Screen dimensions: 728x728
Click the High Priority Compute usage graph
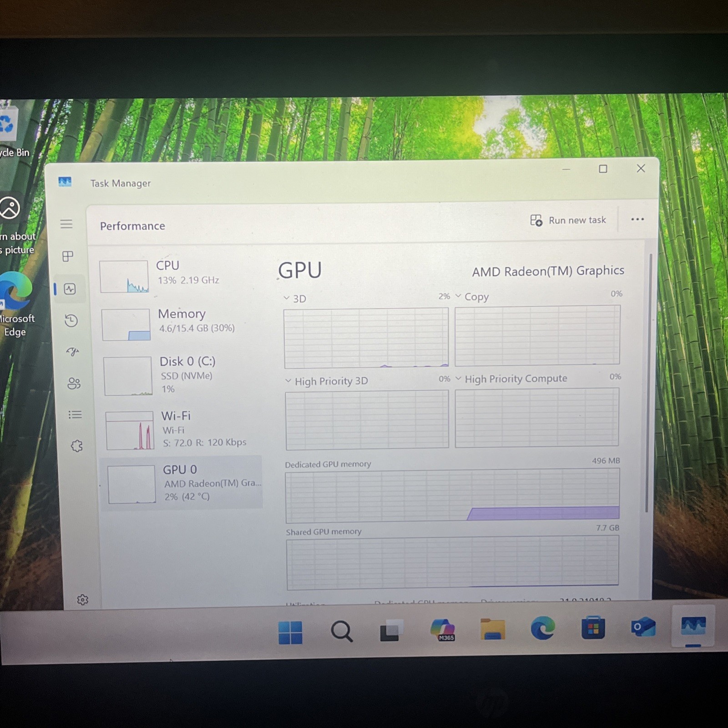[537, 417]
